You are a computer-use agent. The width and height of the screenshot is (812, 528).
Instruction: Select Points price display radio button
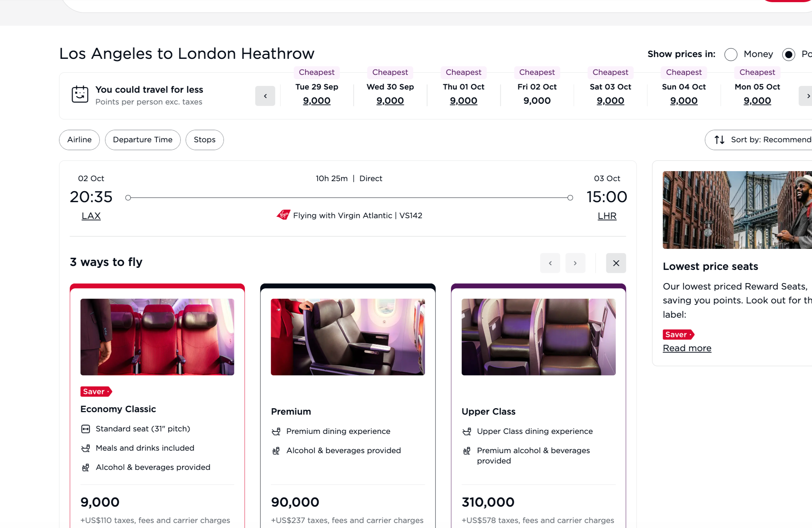pyautogui.click(x=788, y=54)
